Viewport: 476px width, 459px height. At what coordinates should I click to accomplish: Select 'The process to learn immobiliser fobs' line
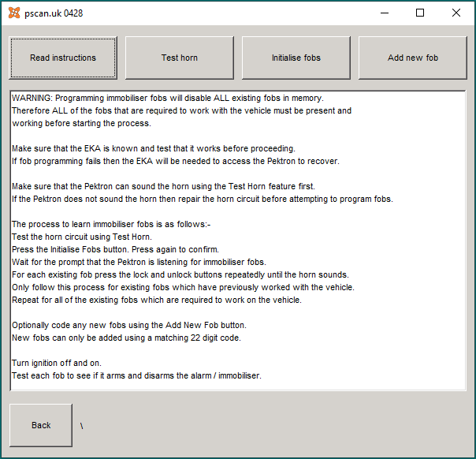tap(111, 224)
